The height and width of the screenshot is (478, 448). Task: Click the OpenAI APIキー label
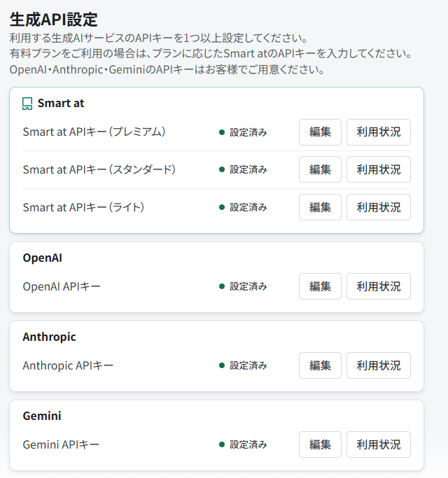tap(62, 286)
